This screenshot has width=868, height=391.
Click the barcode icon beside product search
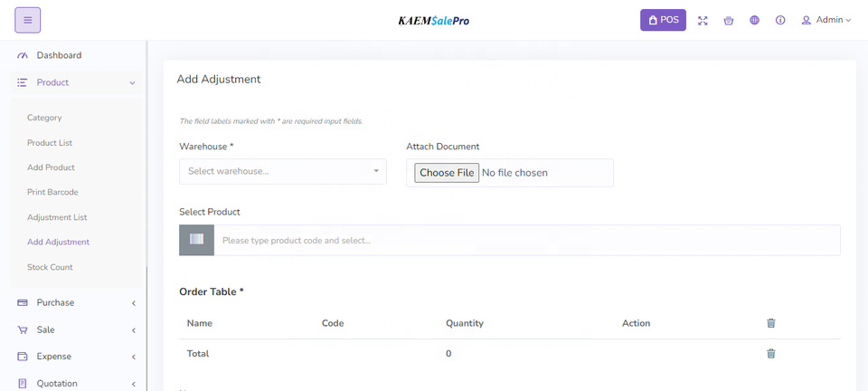(196, 240)
